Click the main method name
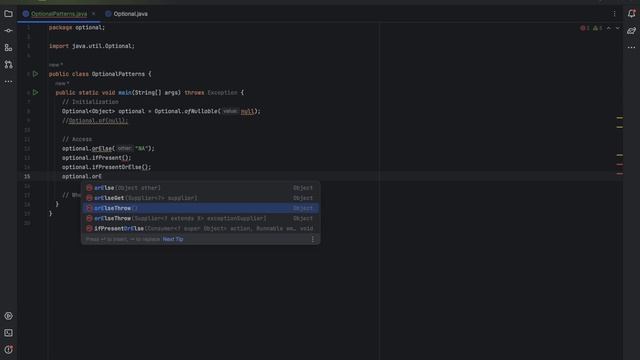Viewport: 640px width, 360px height. coord(125,93)
